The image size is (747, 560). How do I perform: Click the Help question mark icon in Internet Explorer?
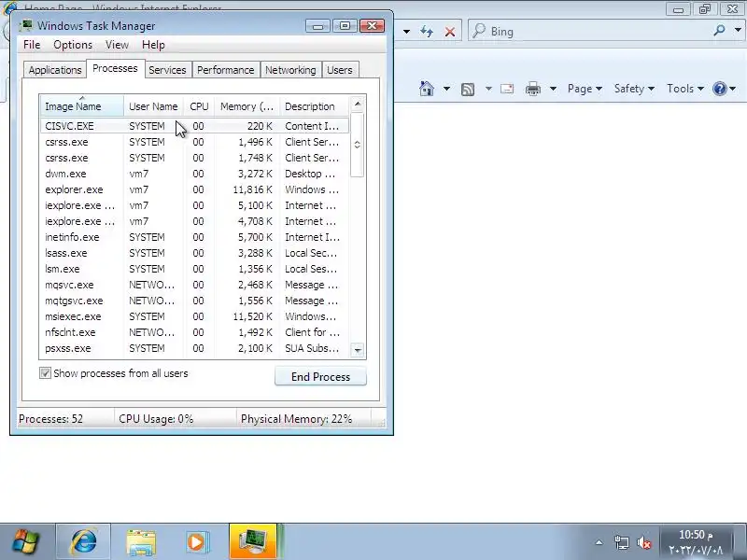(719, 89)
